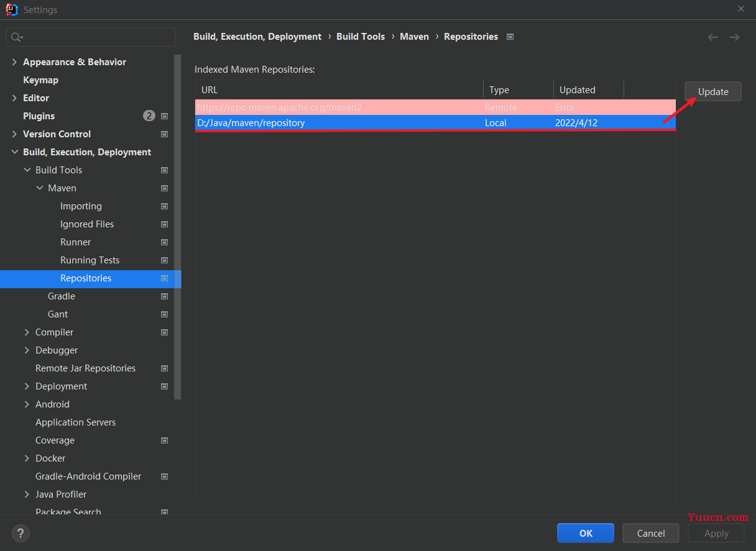Viewport: 756px width, 551px height.
Task: Click the project-level icon beside the Repositories breadcrumb
Action: (x=510, y=37)
